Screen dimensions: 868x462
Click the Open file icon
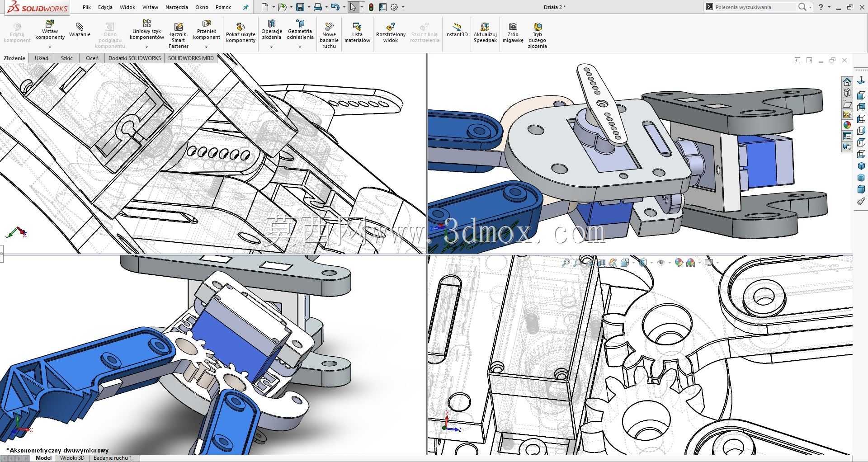click(282, 7)
